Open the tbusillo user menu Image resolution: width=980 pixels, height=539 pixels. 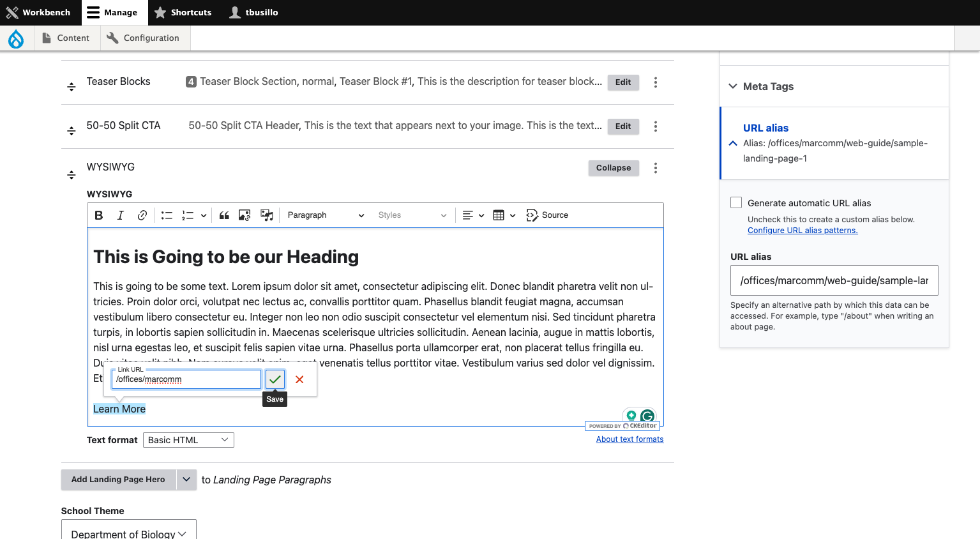tap(253, 13)
